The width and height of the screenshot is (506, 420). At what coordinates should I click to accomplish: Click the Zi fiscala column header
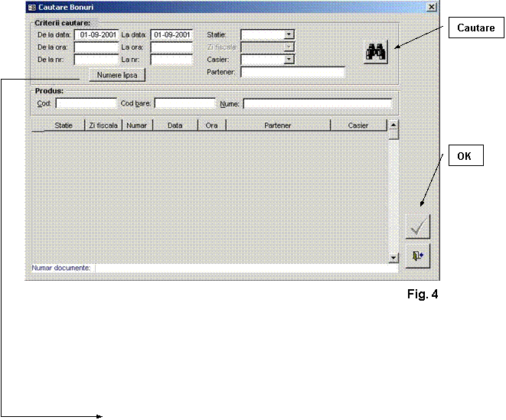(103, 125)
